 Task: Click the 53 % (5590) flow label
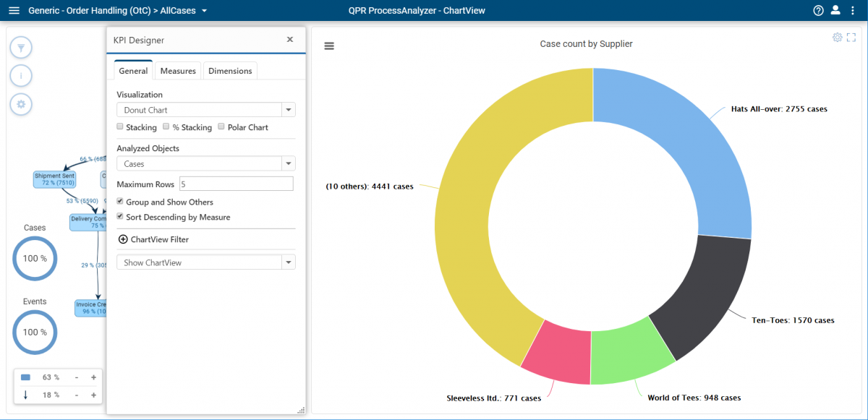coord(81,201)
